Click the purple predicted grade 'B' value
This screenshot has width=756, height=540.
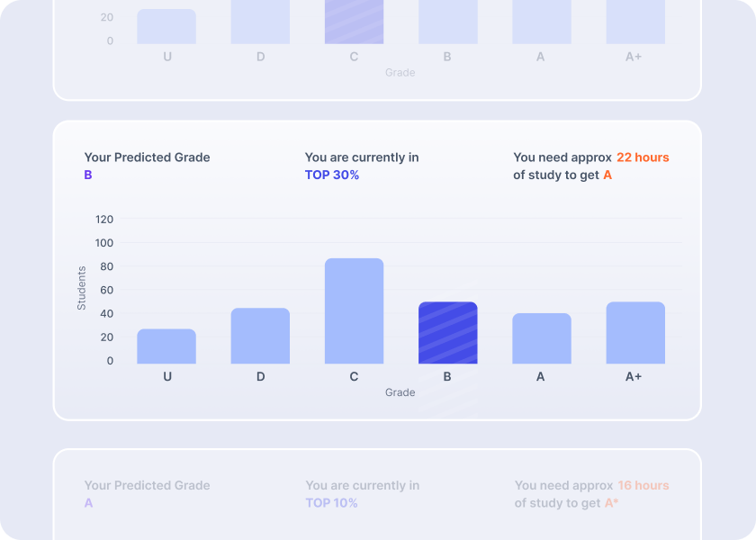pyautogui.click(x=88, y=175)
